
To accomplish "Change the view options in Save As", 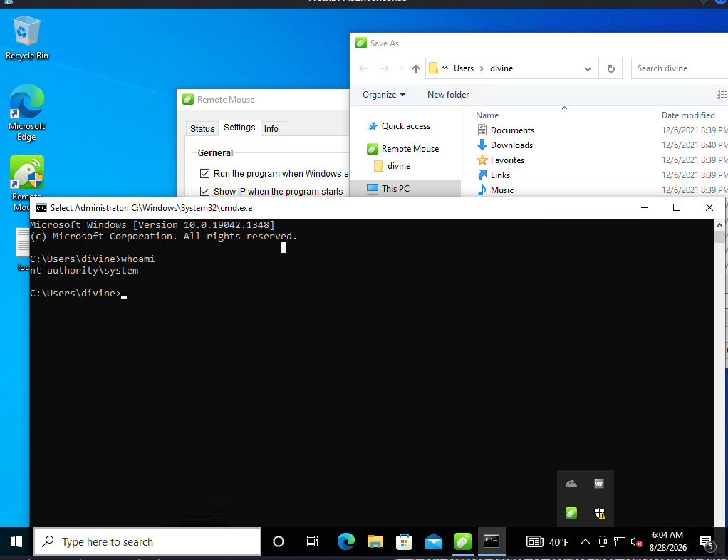I will coord(722,95).
